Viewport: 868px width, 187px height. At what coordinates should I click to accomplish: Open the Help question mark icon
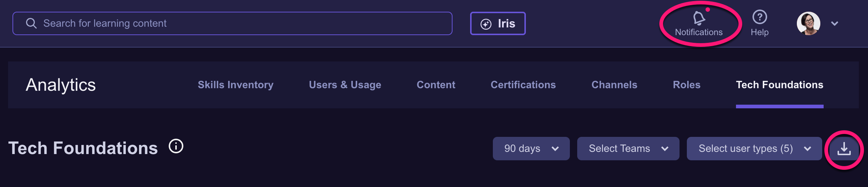[759, 17]
